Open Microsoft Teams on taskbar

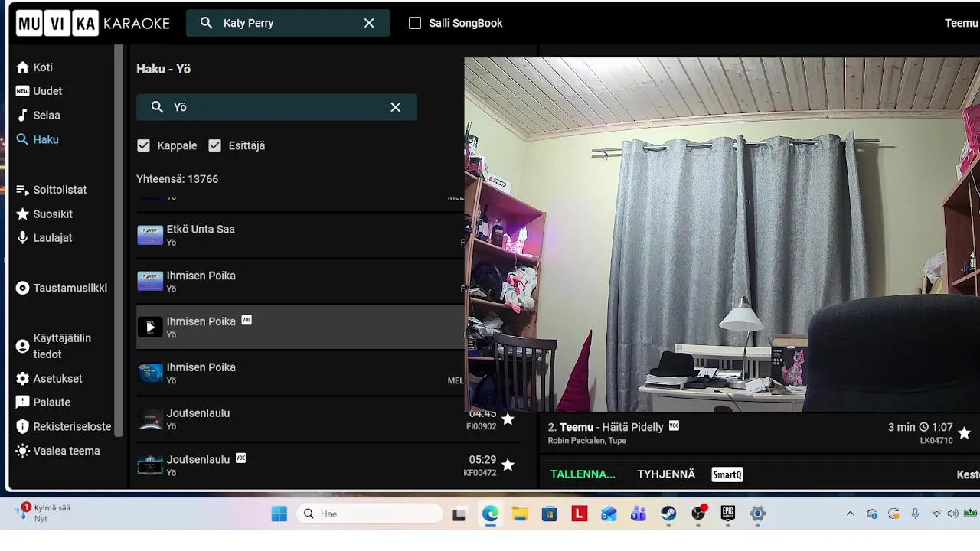pyautogui.click(x=639, y=514)
